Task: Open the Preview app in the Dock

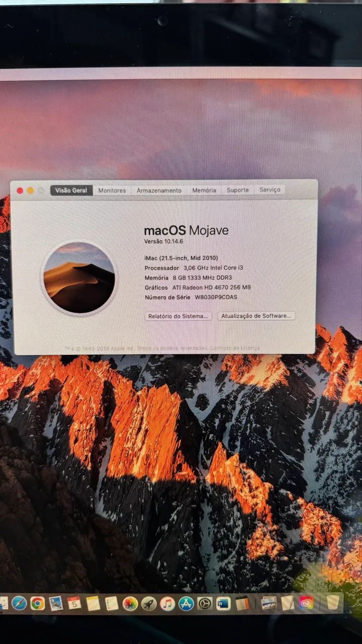Action: tap(269, 603)
